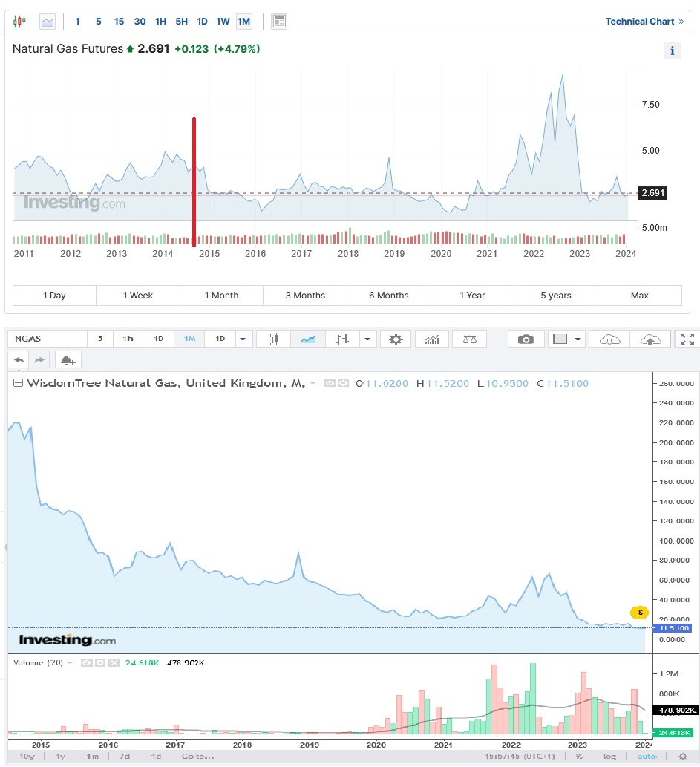Click the compare scales icon
The height and width of the screenshot is (767, 700).
(x=470, y=339)
